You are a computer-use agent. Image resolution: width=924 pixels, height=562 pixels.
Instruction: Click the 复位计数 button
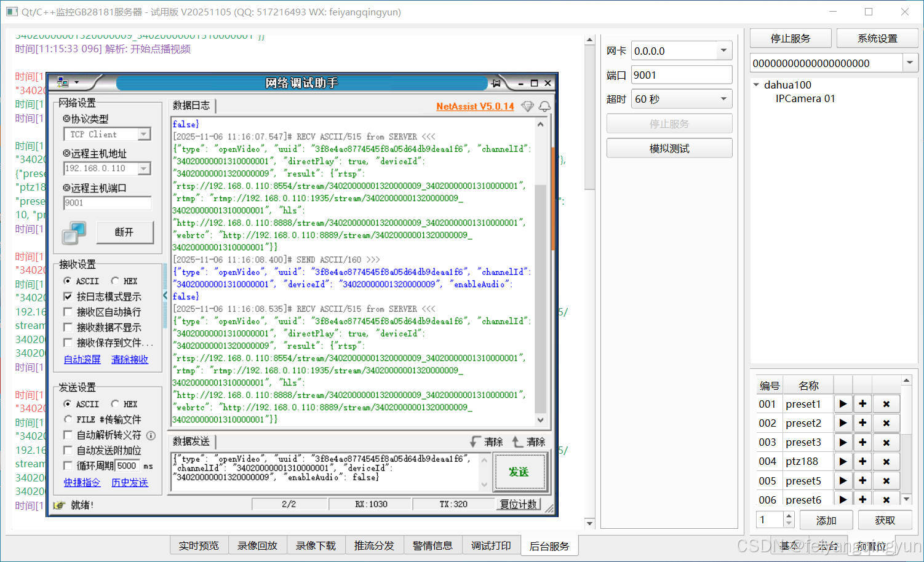pyautogui.click(x=519, y=504)
